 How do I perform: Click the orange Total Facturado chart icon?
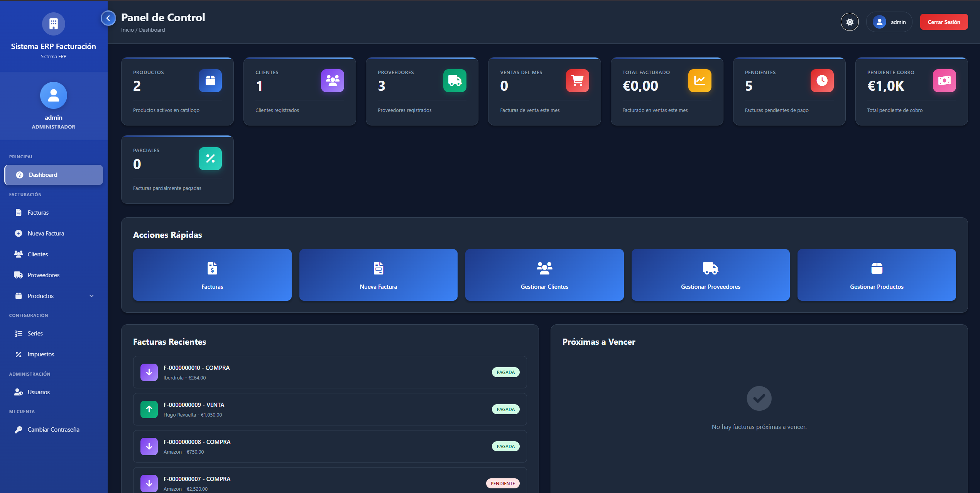700,81
